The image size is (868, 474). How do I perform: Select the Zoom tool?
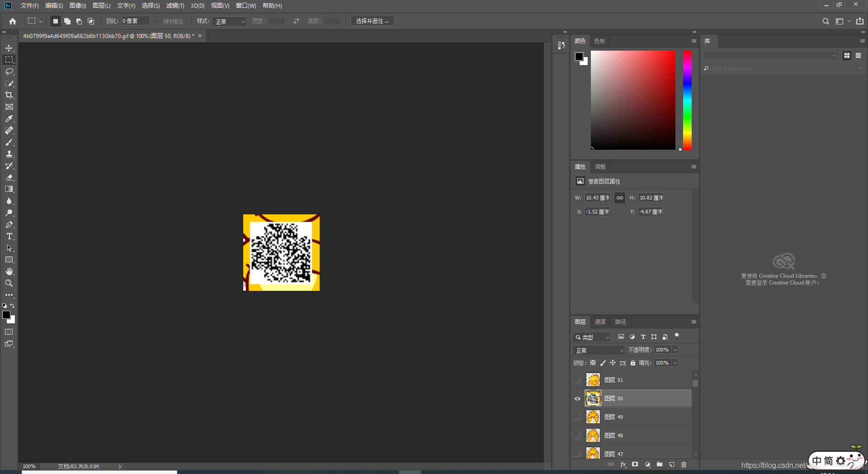(x=9, y=283)
